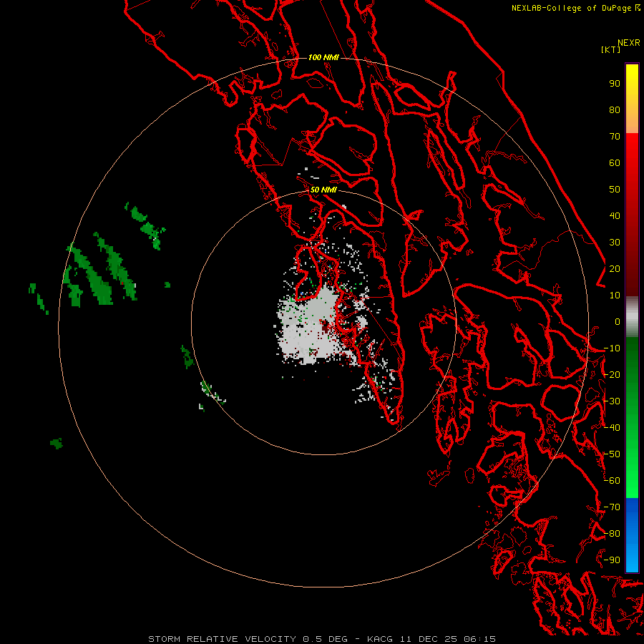The image size is (644, 644).
Task: Click the positive "90" scale value
Action: 615,84
